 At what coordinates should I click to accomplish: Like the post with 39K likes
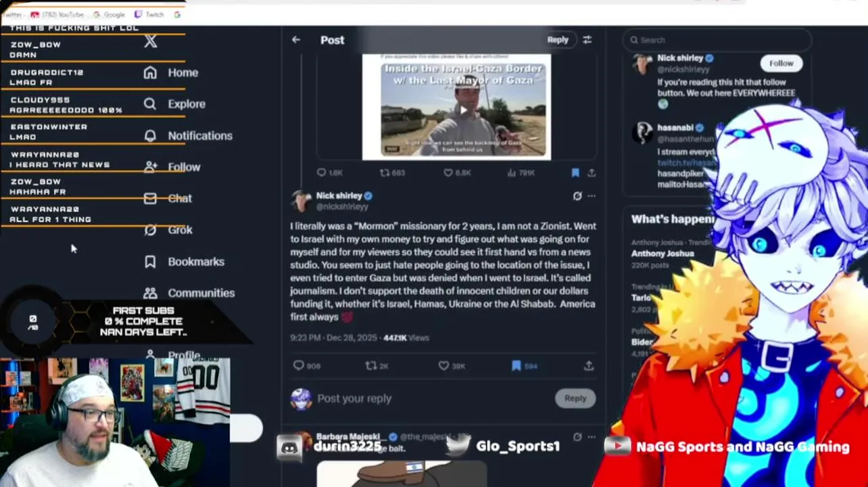[451, 365]
